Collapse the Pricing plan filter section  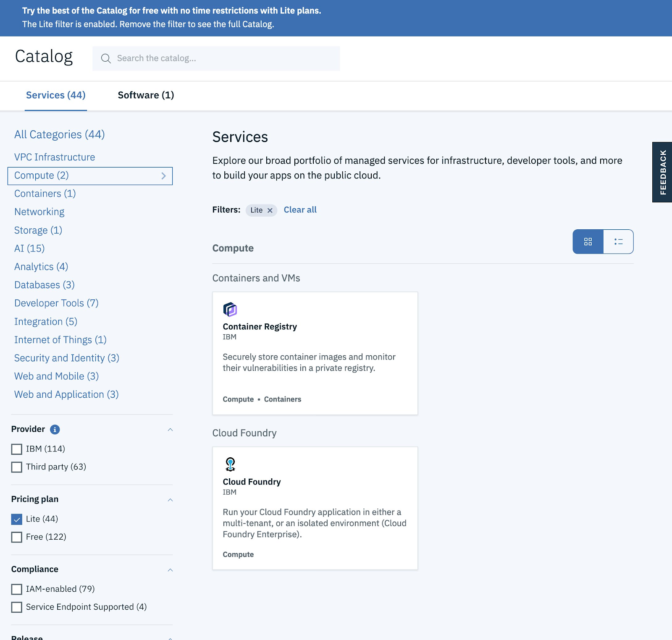pos(170,499)
